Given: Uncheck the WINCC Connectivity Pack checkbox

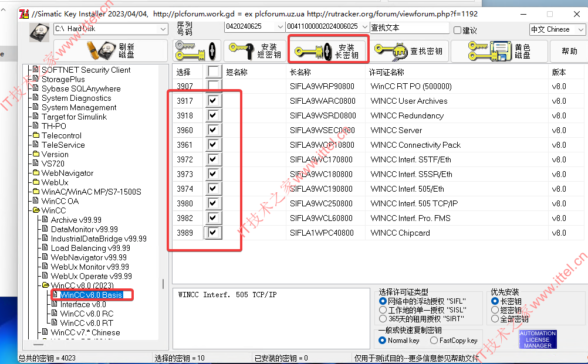Looking at the screenshot, I should click(x=214, y=144).
